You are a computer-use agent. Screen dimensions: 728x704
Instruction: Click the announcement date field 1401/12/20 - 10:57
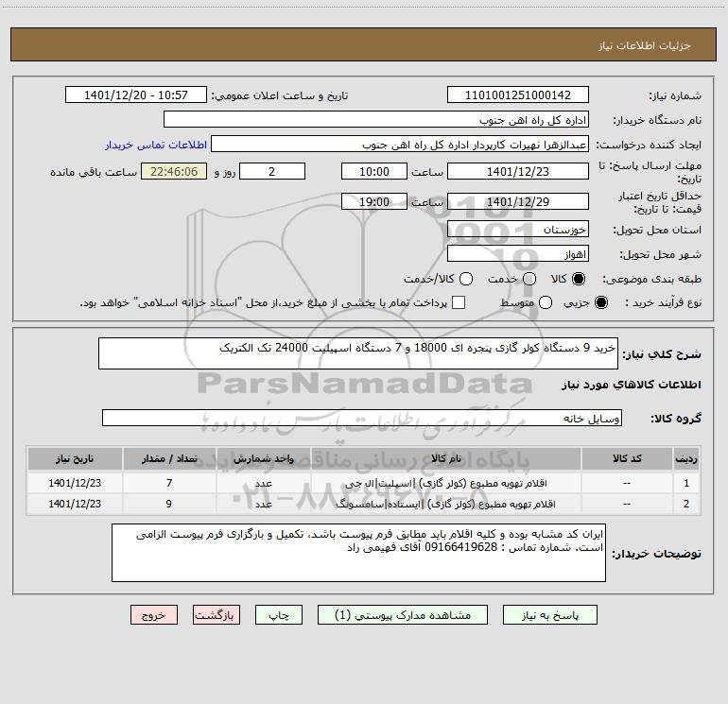point(136,95)
